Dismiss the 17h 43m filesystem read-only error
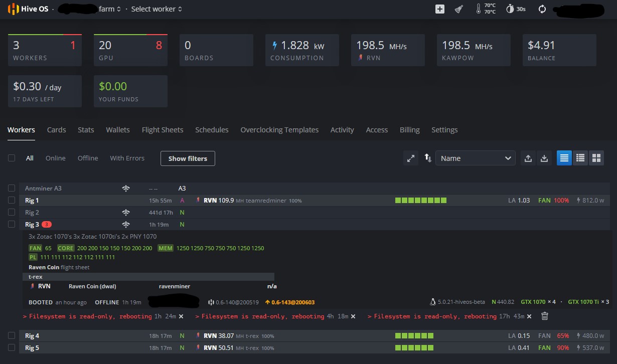This screenshot has height=364, width=617. pyautogui.click(x=529, y=316)
